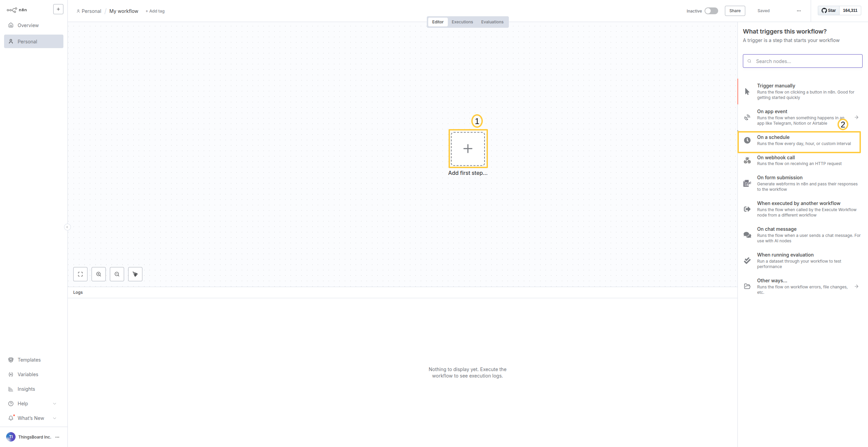This screenshot has width=868, height=447.
Task: Expand the What's New chevron
Action: coord(55,418)
